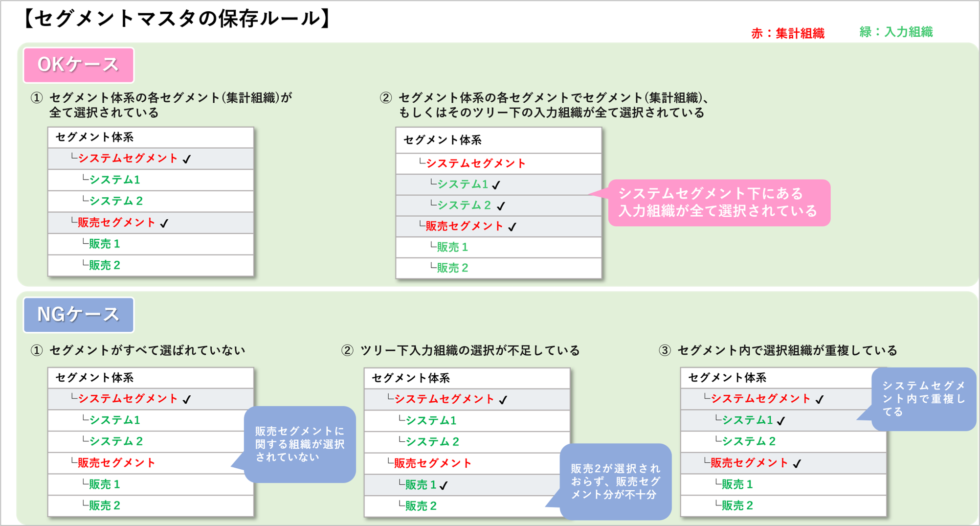Click the blue NGケース badge
This screenshot has height=526, width=980.
pos(78,315)
